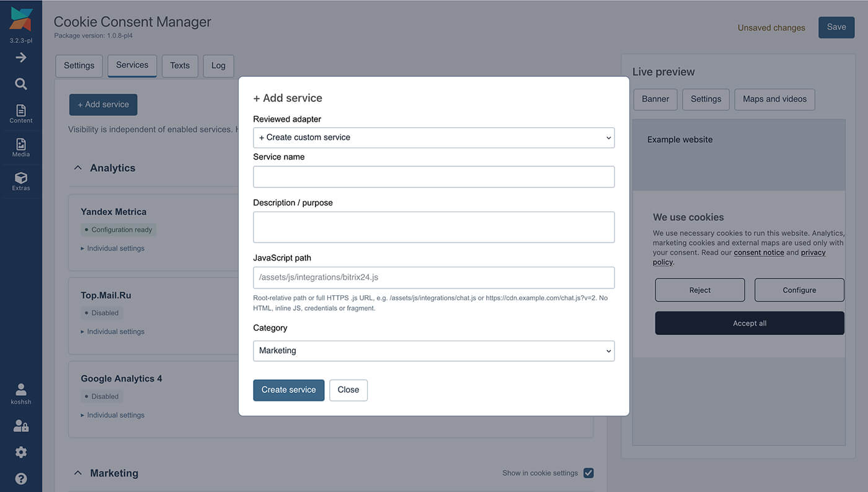Show the Settings live preview
Viewport: 868px width, 492px height.
tap(706, 99)
